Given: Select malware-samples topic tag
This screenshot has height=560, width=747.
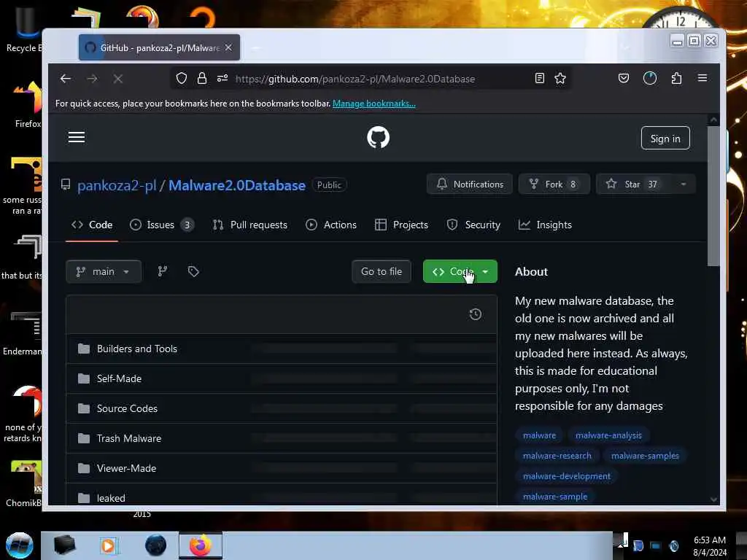Looking at the screenshot, I should tap(645, 456).
